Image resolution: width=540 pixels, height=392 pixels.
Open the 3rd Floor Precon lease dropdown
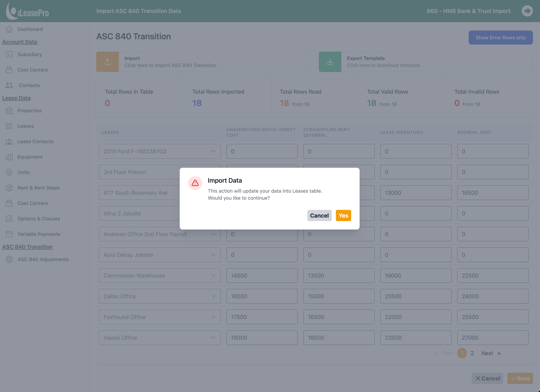click(139, 172)
